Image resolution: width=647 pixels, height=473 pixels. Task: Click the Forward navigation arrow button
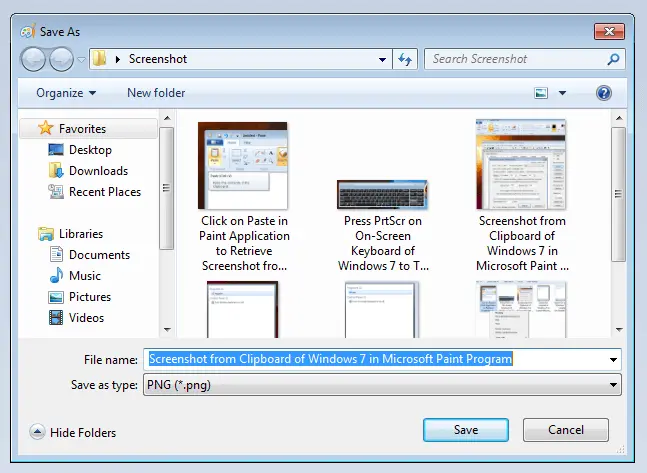pos(61,59)
